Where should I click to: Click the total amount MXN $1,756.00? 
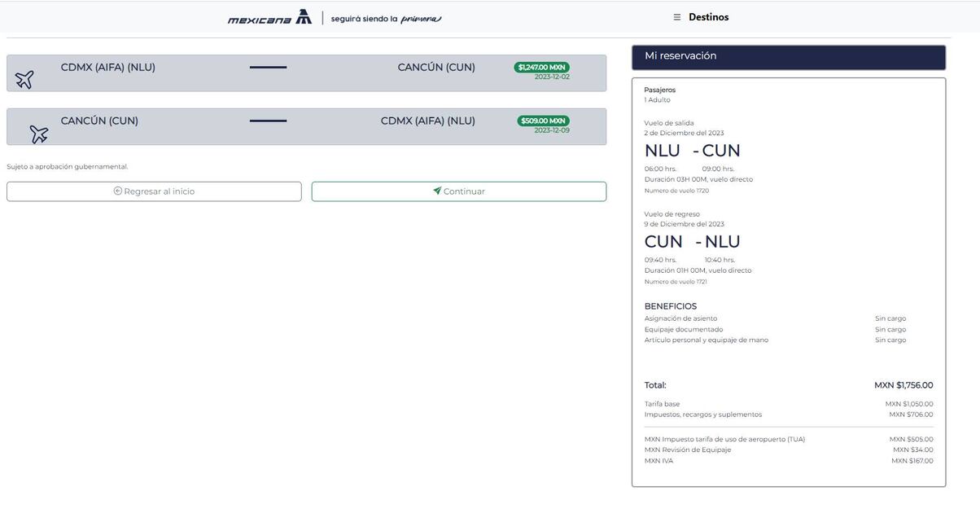[903, 385]
